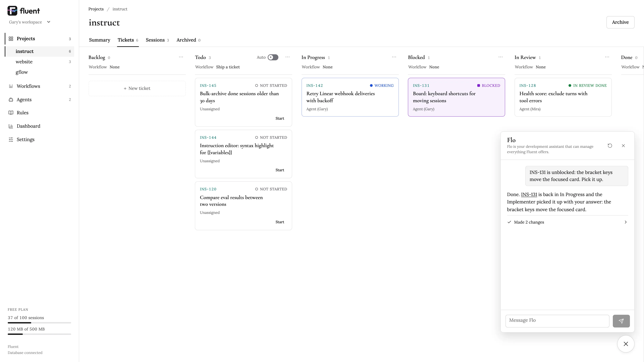Toggle Auto switch in Todo column
644x362 pixels.
[273, 57]
